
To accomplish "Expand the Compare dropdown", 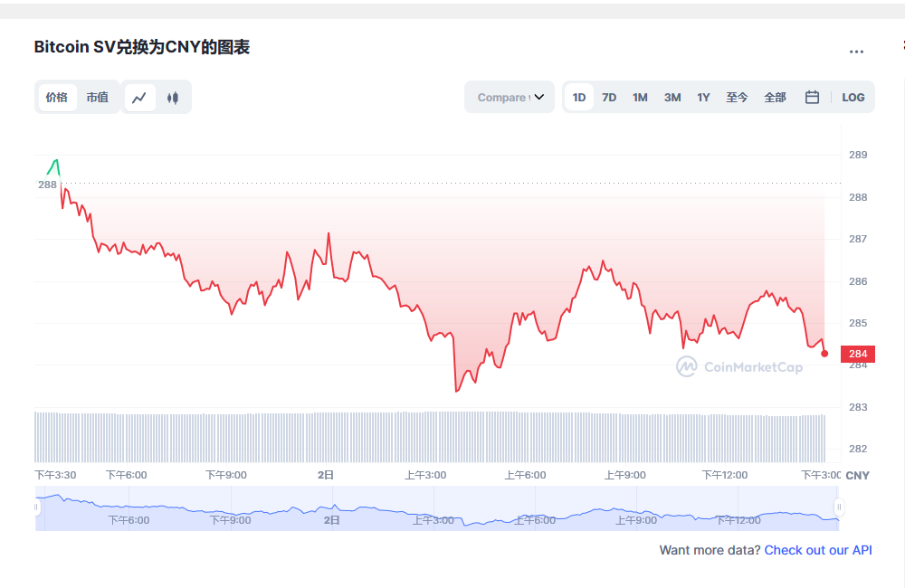I will 510,97.
